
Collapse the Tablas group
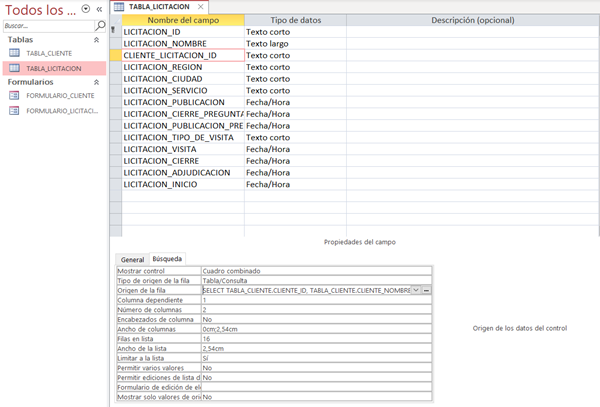point(96,40)
